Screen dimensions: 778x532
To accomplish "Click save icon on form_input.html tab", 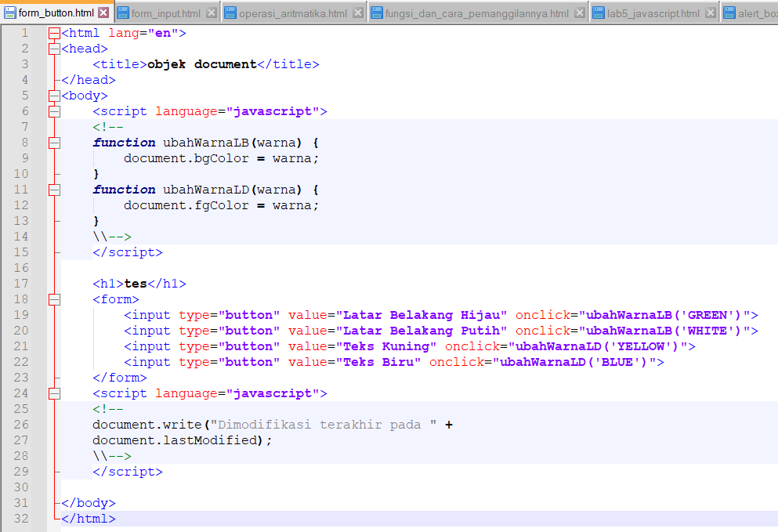I will pos(123,13).
